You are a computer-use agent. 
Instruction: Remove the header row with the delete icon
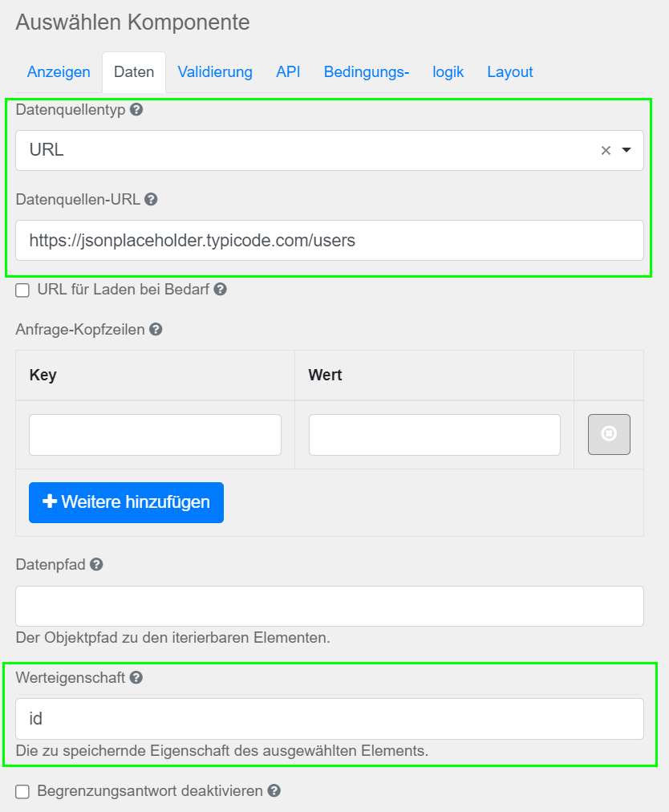coord(609,434)
